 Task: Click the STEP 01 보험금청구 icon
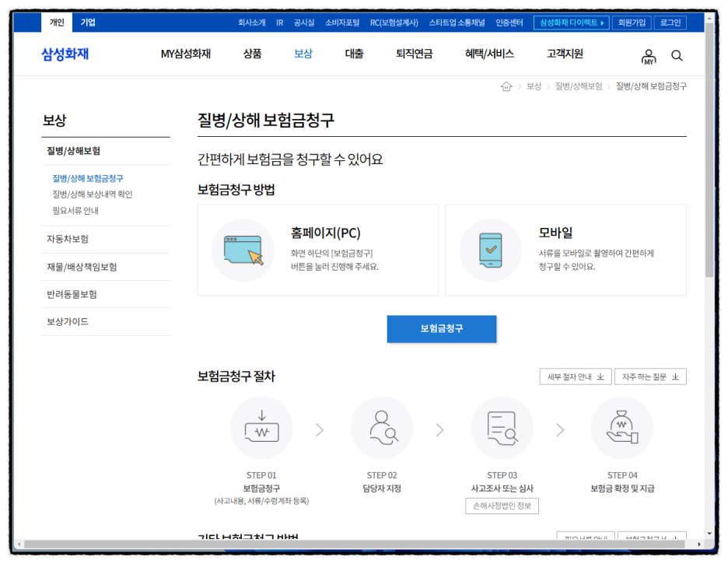[x=262, y=428]
